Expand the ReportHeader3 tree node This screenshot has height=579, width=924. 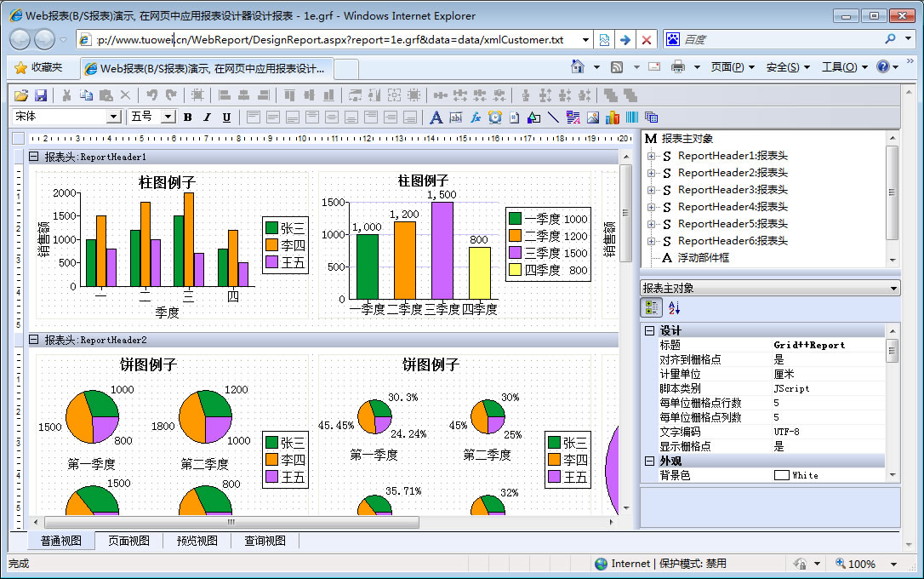(x=652, y=190)
